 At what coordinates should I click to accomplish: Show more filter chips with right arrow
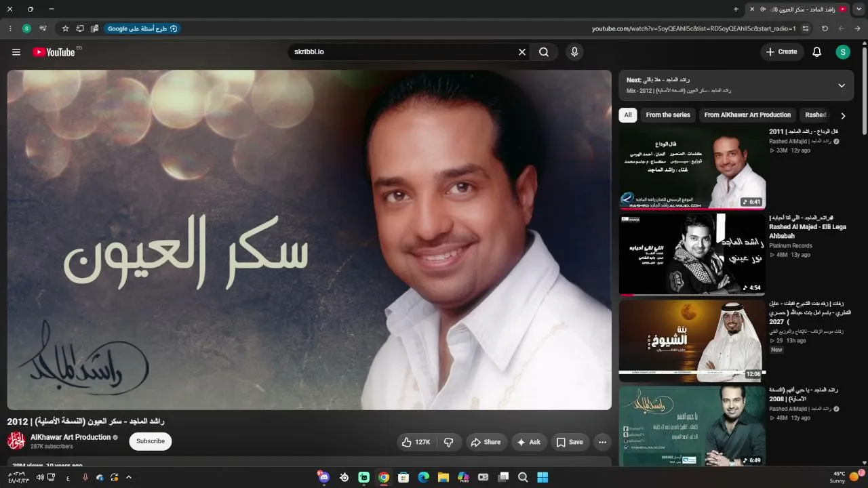point(843,116)
